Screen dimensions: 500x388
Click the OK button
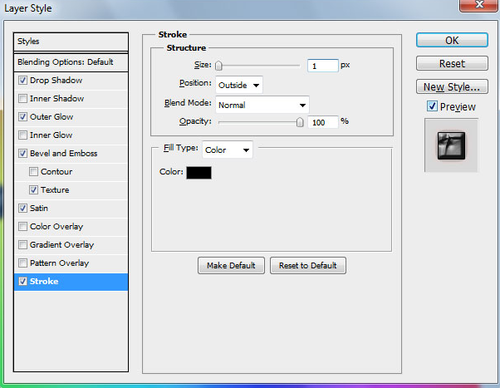pos(452,40)
